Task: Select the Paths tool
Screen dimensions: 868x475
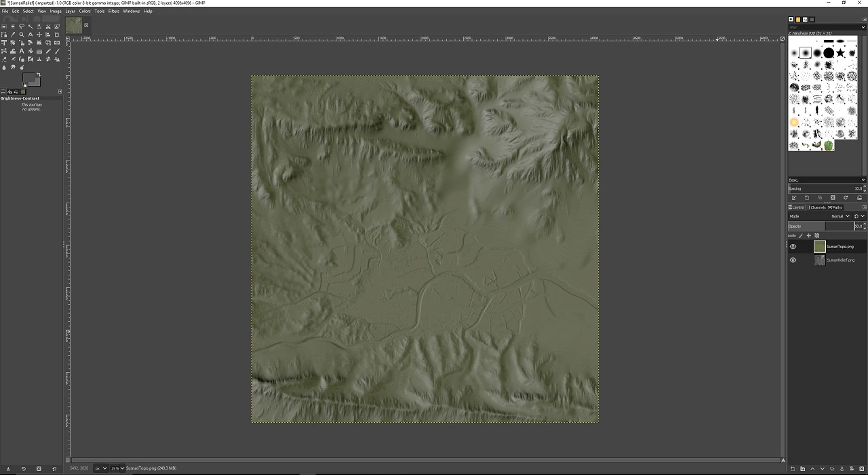Action: pos(4,35)
